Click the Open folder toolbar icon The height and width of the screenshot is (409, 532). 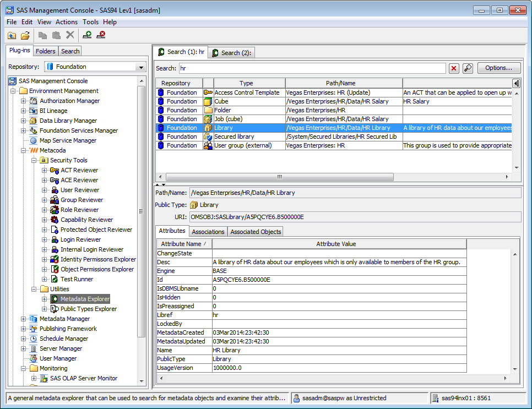pyautogui.click(x=25, y=35)
